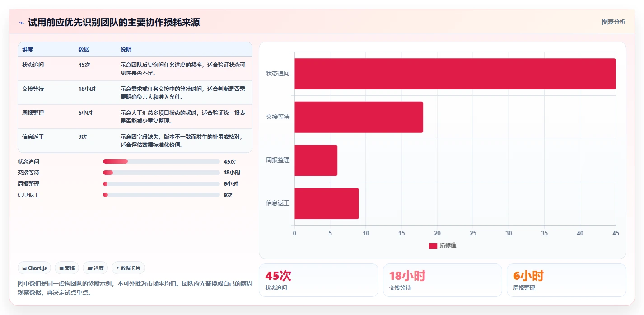Select the 进度 tag chip
644x315 pixels.
(x=95, y=268)
